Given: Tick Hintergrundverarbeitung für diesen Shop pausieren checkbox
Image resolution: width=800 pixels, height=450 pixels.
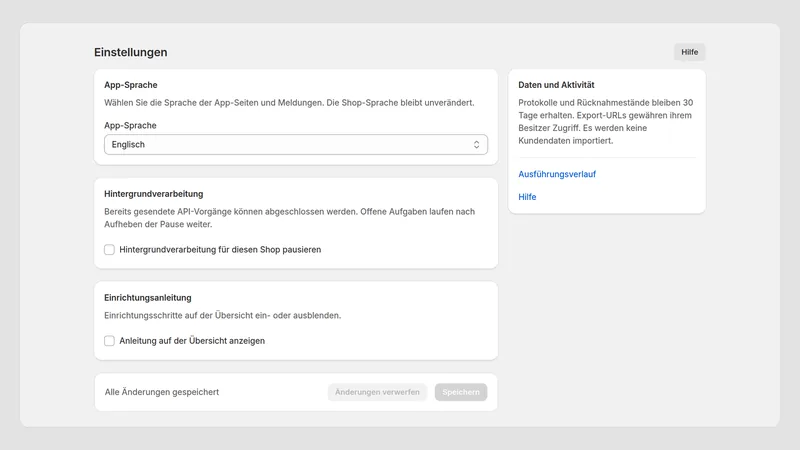Looking at the screenshot, I should click(109, 249).
